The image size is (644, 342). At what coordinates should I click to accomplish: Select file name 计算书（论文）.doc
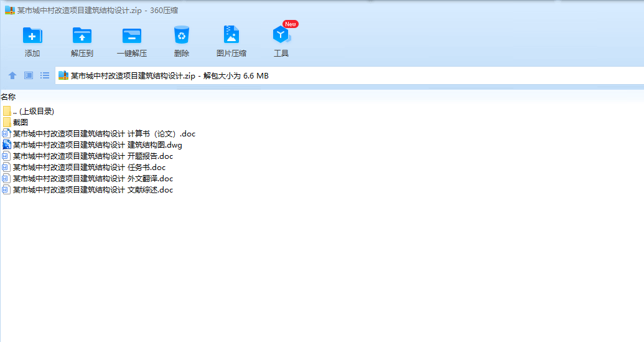(x=104, y=133)
